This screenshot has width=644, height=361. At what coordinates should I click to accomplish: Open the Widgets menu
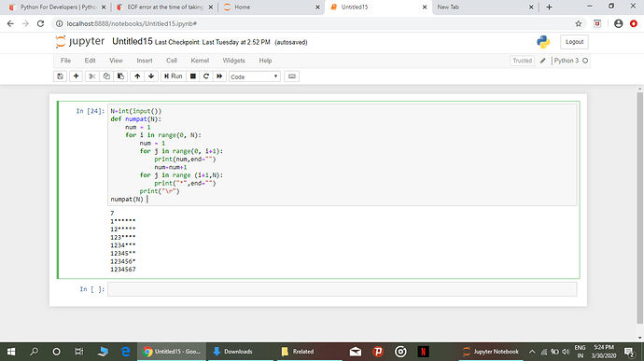pyautogui.click(x=233, y=61)
